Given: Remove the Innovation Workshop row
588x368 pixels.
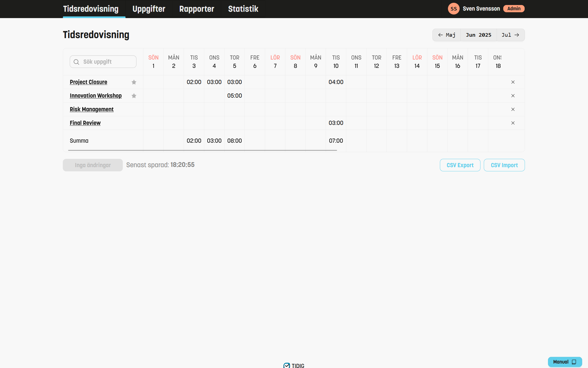Looking at the screenshot, I should tap(513, 96).
